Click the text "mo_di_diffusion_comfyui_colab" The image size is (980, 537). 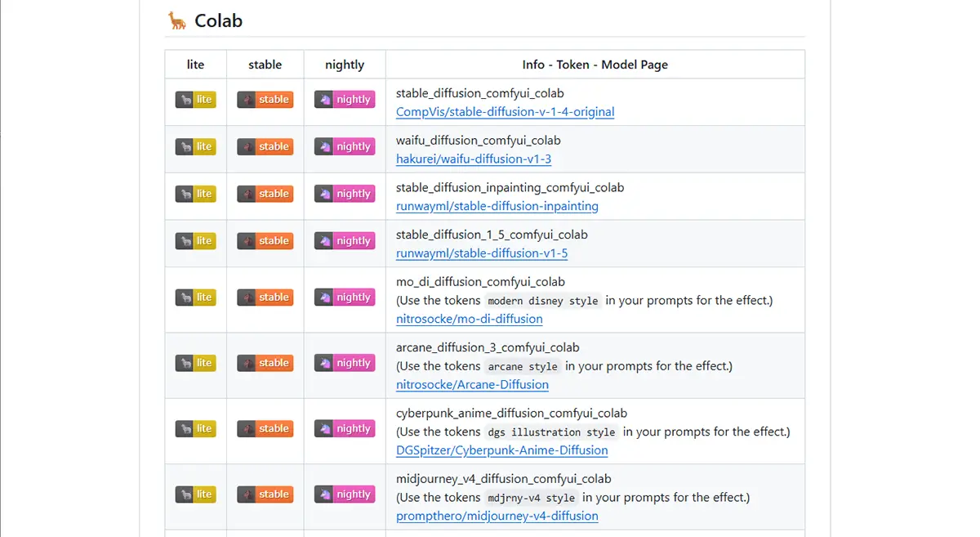click(481, 282)
